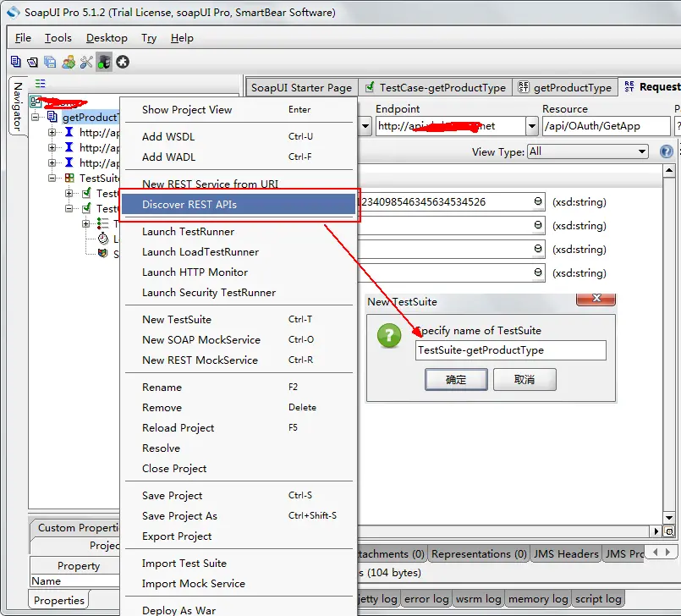The image size is (681, 616).
Task: Collapse the expanded TestCase node under TestSuite
Action: coord(69,208)
